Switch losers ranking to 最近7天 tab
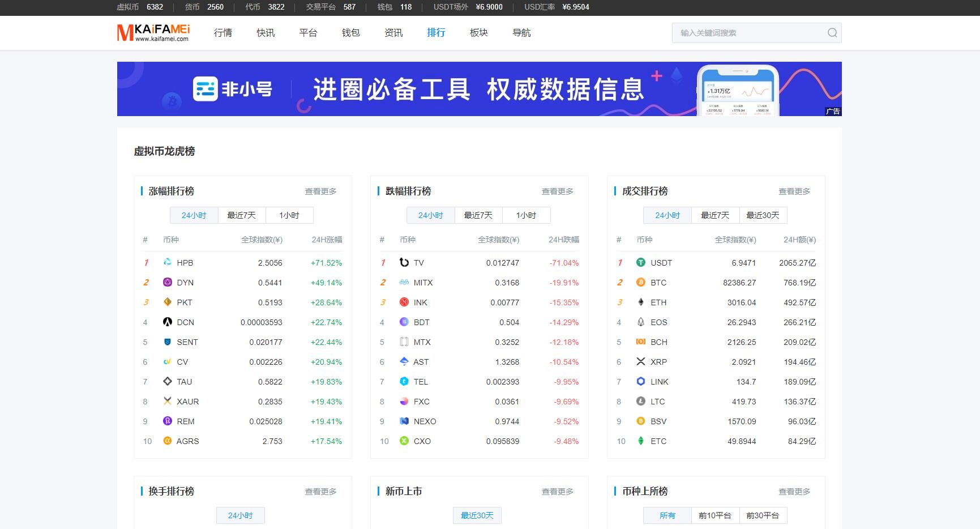 478,215
